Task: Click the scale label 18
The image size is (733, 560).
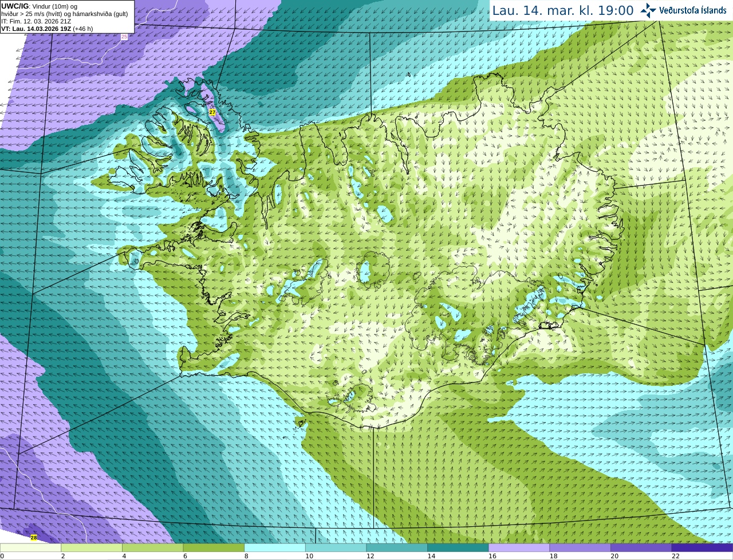Action: pyautogui.click(x=553, y=556)
